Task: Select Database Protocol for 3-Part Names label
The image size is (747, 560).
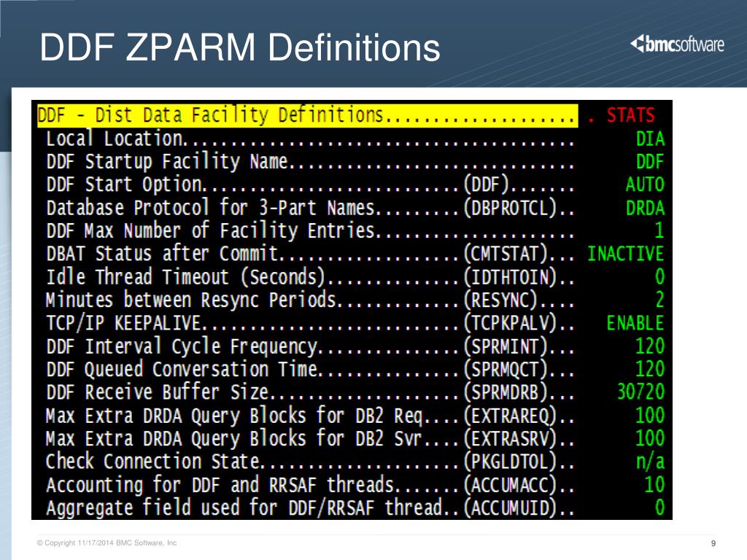Action: pyautogui.click(x=211, y=208)
